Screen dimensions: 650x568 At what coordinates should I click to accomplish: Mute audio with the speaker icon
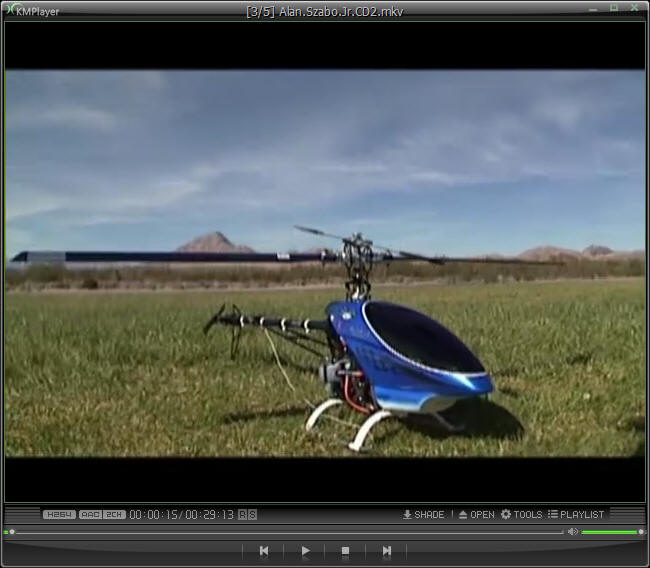tap(573, 532)
